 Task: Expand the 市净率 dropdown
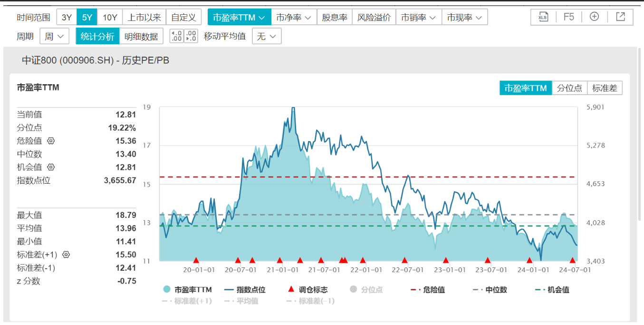[294, 18]
